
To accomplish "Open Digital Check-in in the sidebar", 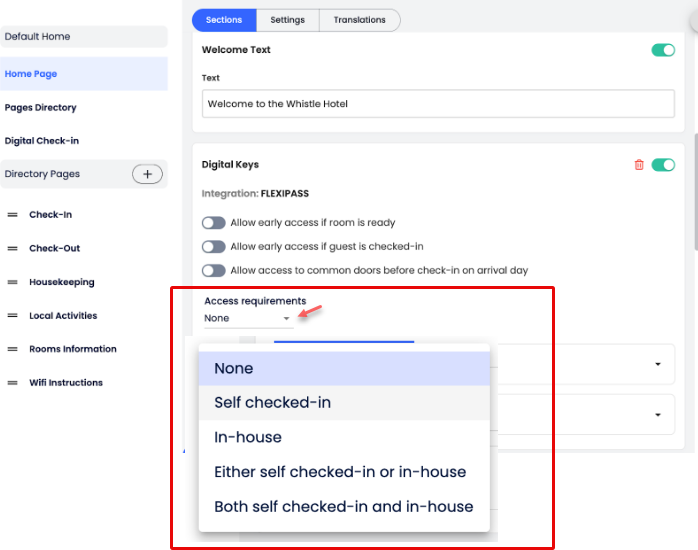I will pos(42,141).
